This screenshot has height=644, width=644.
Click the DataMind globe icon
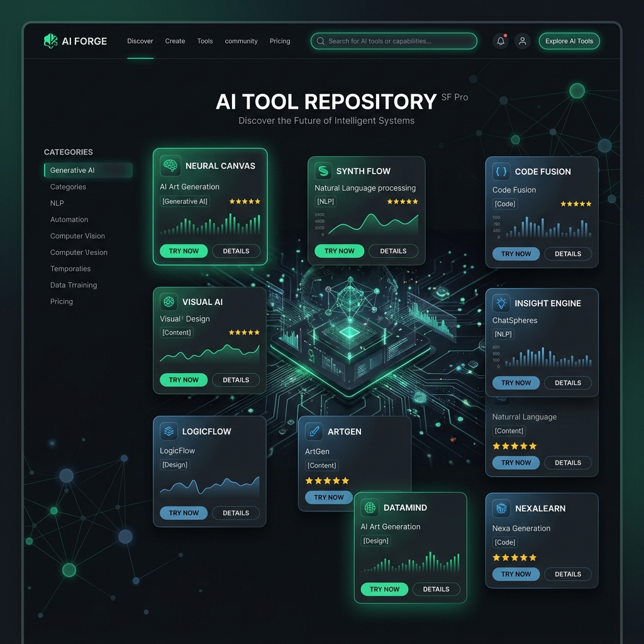(x=370, y=508)
